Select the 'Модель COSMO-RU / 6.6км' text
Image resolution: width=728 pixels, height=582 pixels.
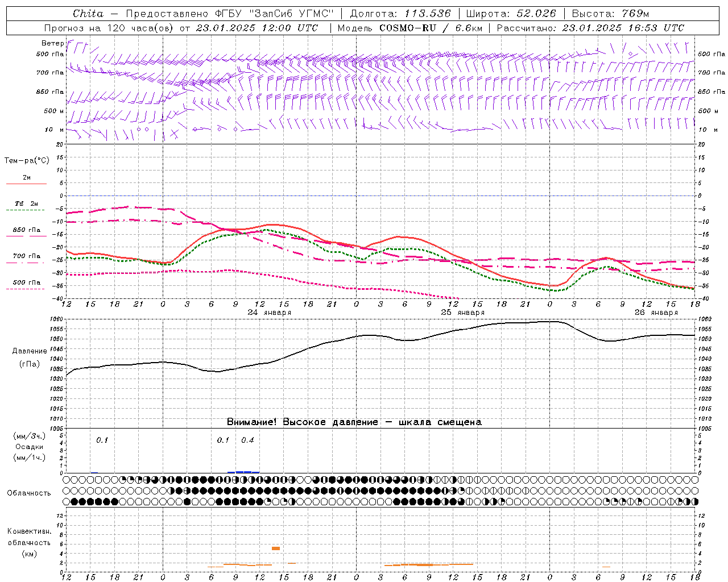pyautogui.click(x=410, y=28)
